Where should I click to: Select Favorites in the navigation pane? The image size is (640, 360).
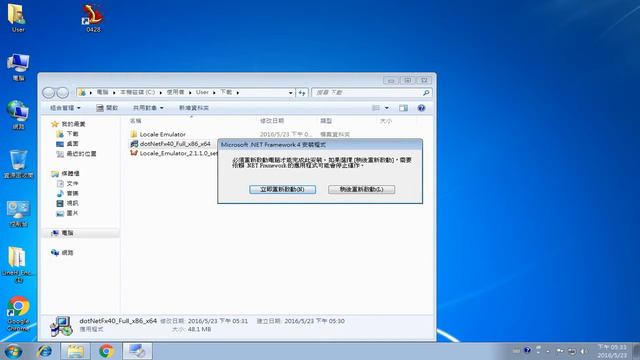point(68,124)
